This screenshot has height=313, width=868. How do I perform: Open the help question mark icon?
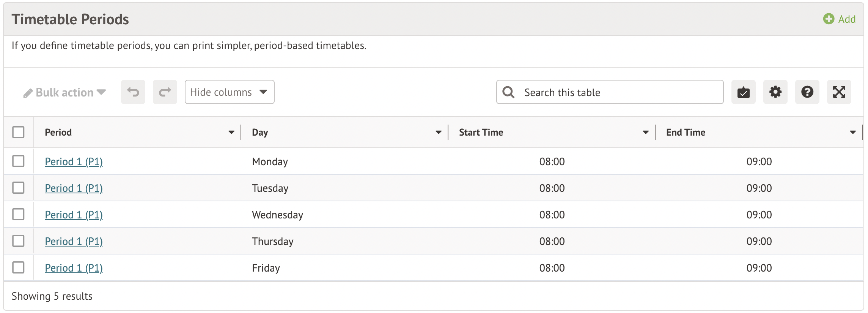tap(807, 92)
